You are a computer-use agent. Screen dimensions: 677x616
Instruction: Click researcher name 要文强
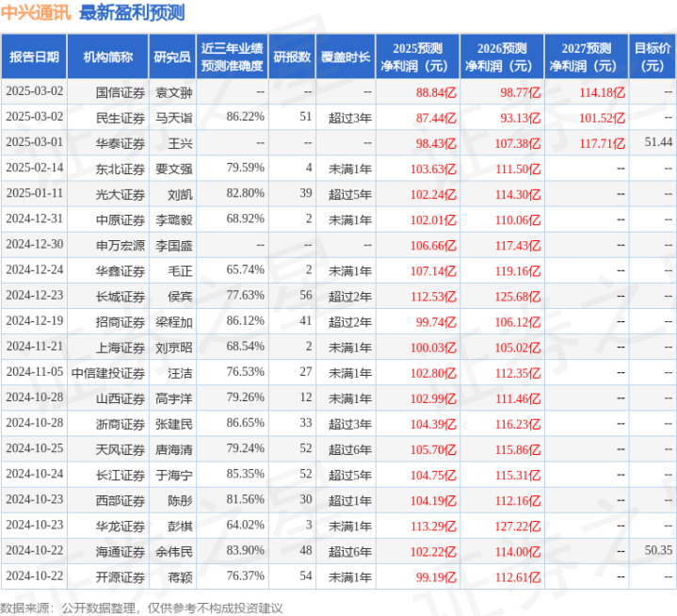click(174, 169)
